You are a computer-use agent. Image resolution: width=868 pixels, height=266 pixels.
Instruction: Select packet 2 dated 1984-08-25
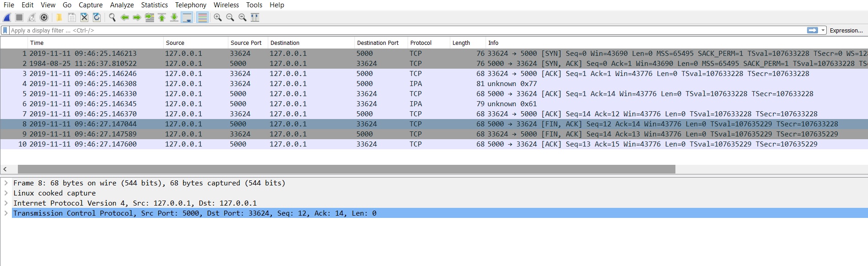[434, 64]
